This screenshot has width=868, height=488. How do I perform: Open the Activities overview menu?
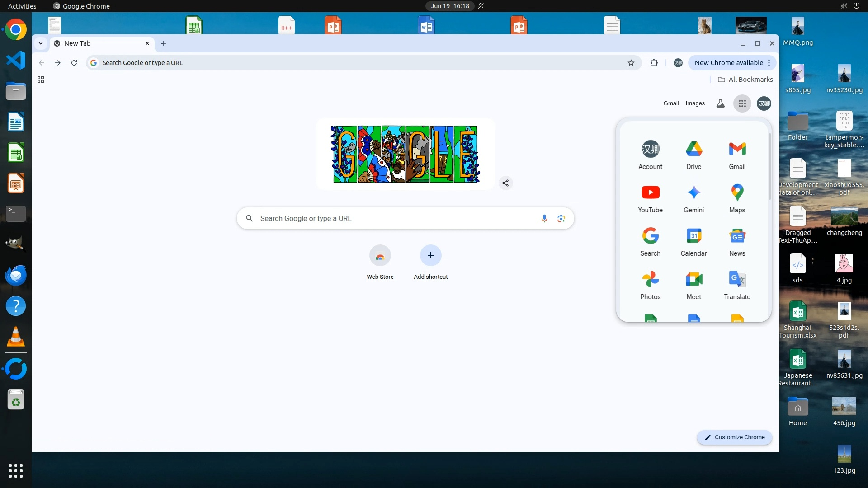coord(22,6)
